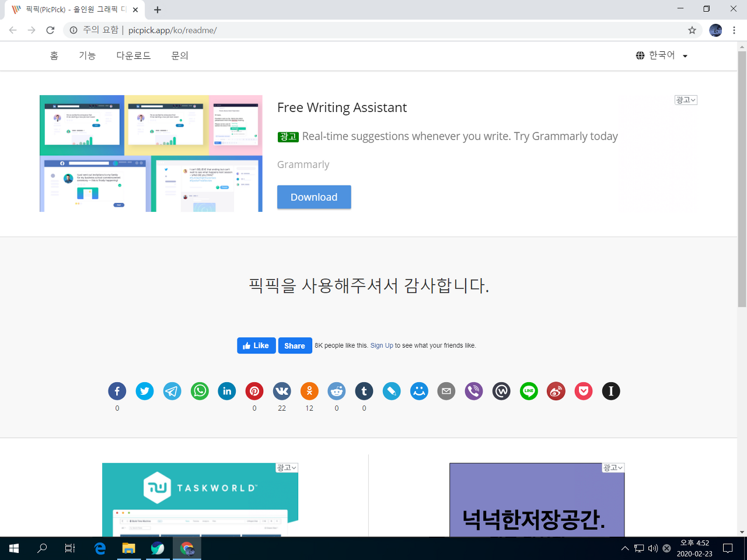This screenshot has width=747, height=560.
Task: Open the Windows notification center
Action: pos(728,548)
